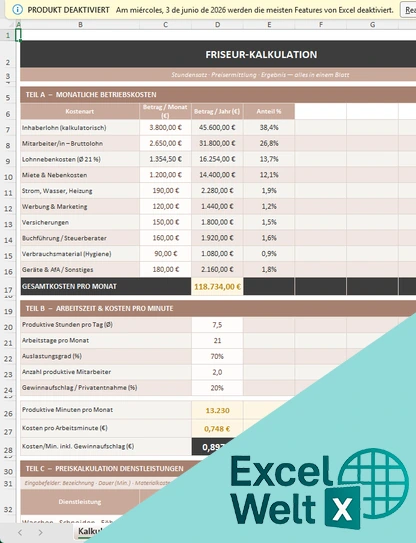Screen dimensions: 416x543
Task: Select the Inhaberlohn (kalkulatorisch) cell
Action: point(80,128)
